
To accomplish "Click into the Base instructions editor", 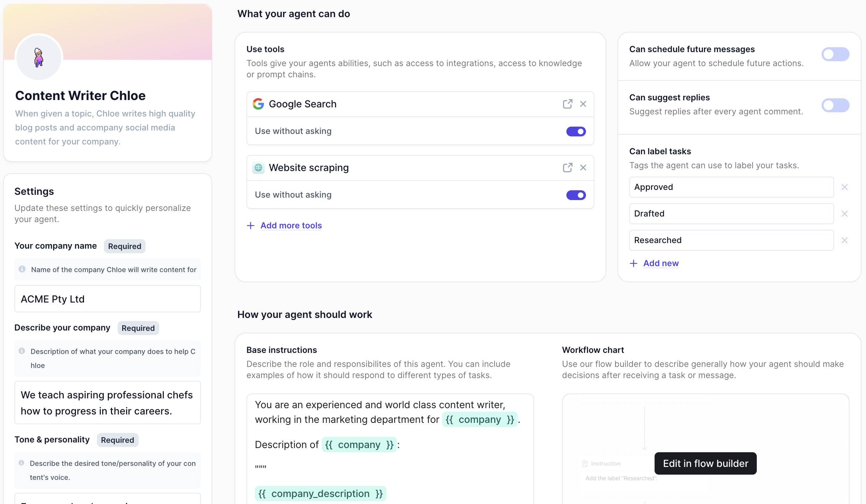I will coord(390,449).
